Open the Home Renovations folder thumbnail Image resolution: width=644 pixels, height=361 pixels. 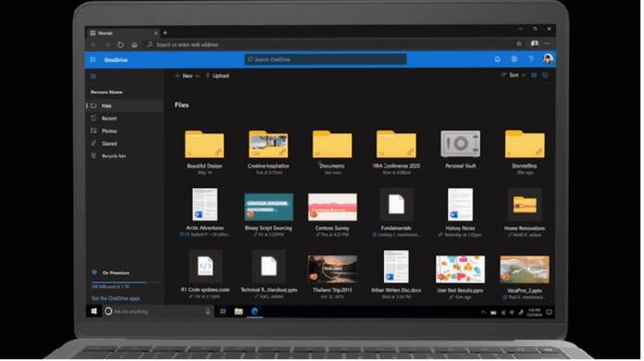525,205
